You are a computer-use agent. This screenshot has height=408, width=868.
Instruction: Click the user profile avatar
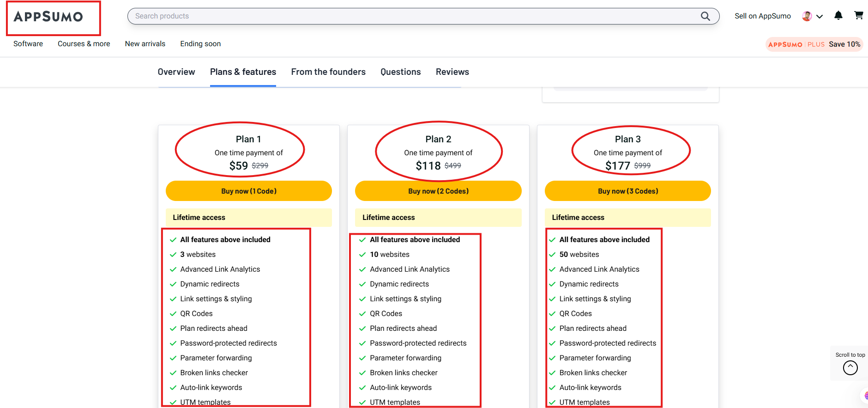point(807,16)
